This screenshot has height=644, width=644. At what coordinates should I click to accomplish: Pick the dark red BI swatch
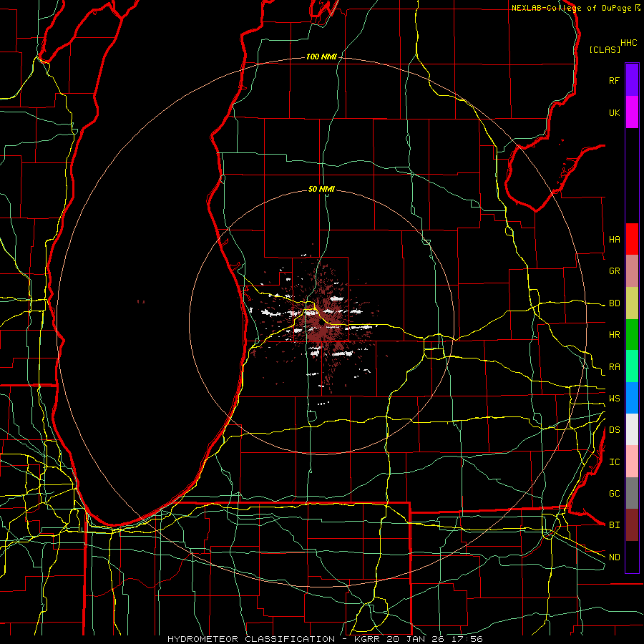(632, 525)
